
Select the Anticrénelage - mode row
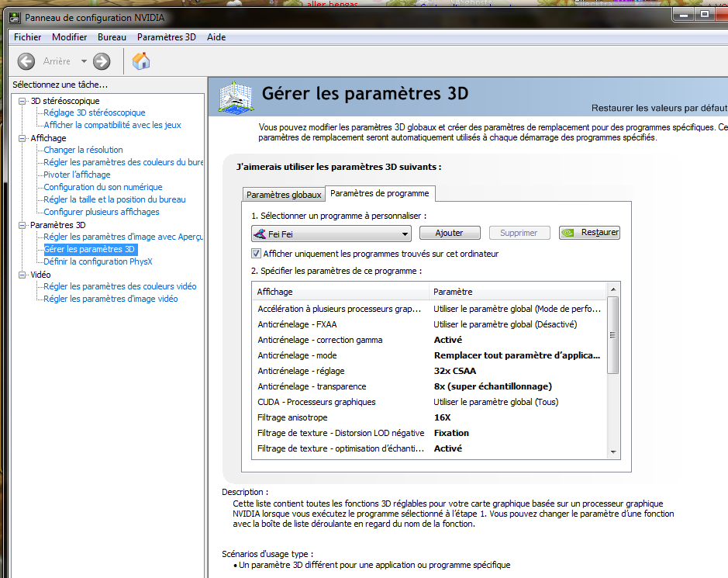tap(430, 355)
